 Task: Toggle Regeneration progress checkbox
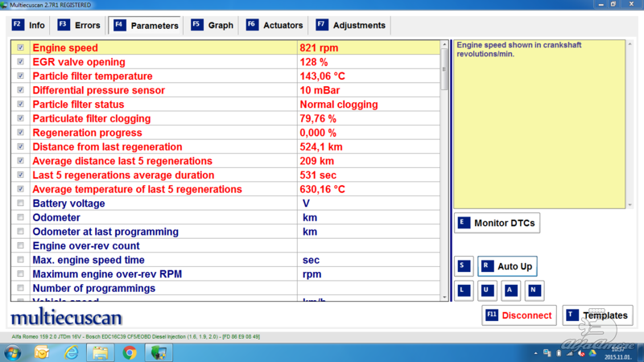click(x=21, y=133)
